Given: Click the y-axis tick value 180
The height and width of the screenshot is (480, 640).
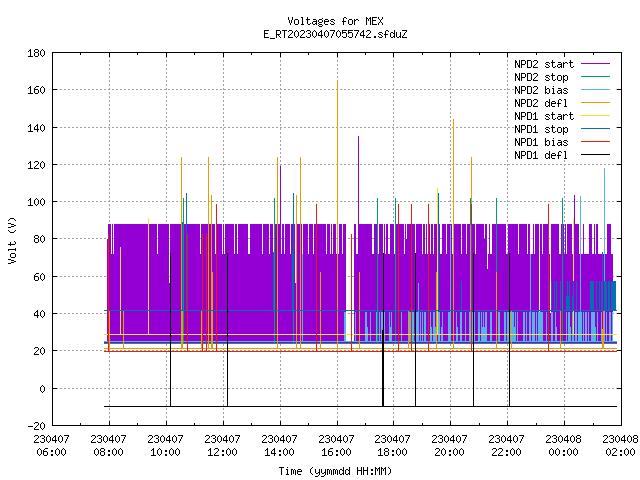Looking at the screenshot, I should pos(36,53).
